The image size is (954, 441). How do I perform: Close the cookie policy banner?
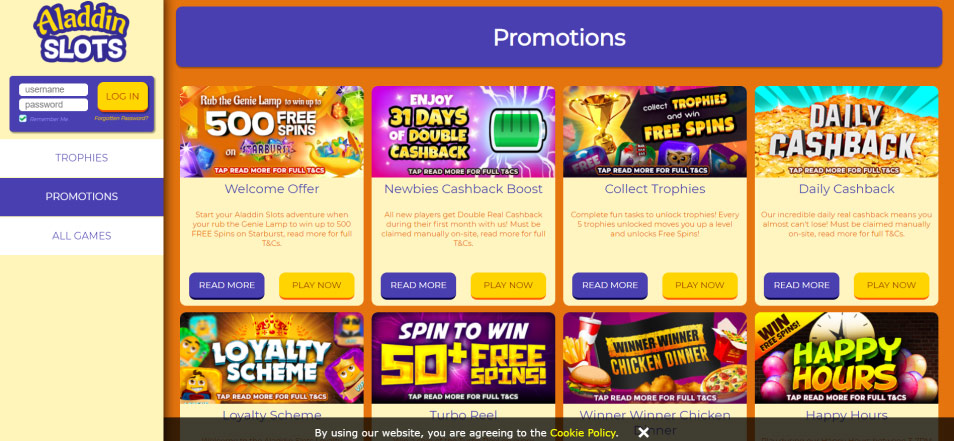click(x=644, y=432)
